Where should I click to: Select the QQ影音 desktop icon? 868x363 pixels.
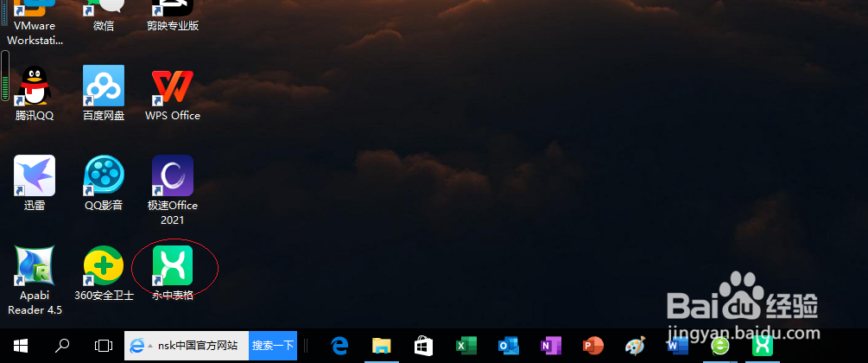coord(104,183)
